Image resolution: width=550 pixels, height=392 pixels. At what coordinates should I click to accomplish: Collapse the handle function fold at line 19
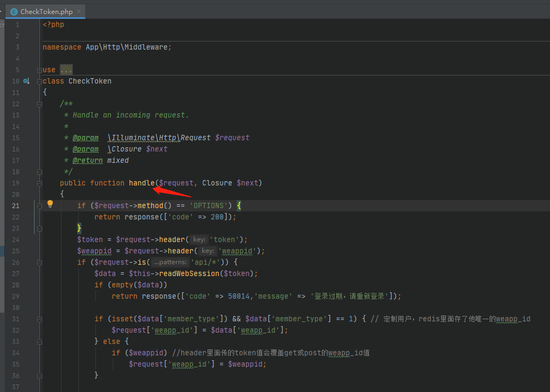39,183
